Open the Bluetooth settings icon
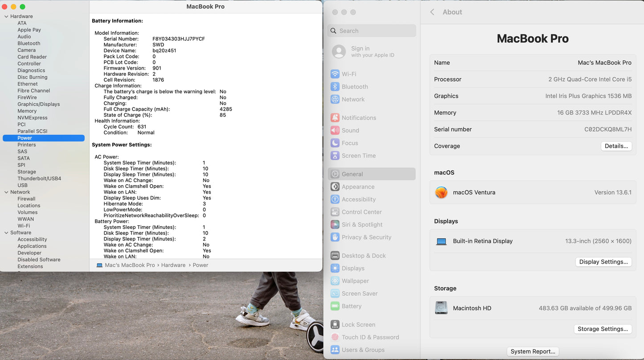Viewport: 644px width, 360px height. tap(335, 87)
